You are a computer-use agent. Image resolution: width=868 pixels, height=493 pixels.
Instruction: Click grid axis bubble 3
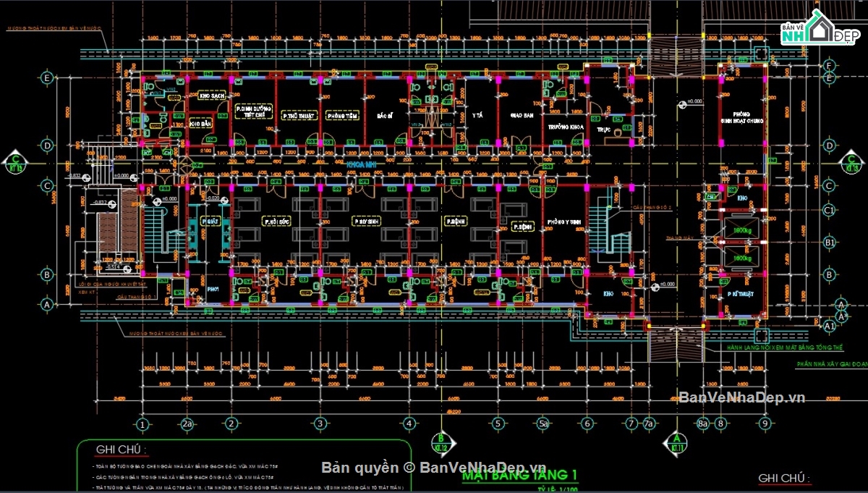[320, 424]
